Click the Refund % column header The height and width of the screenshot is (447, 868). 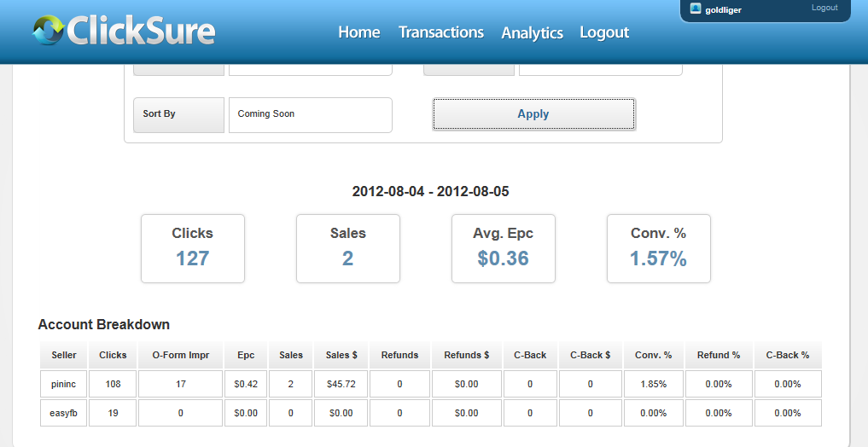[719, 355]
